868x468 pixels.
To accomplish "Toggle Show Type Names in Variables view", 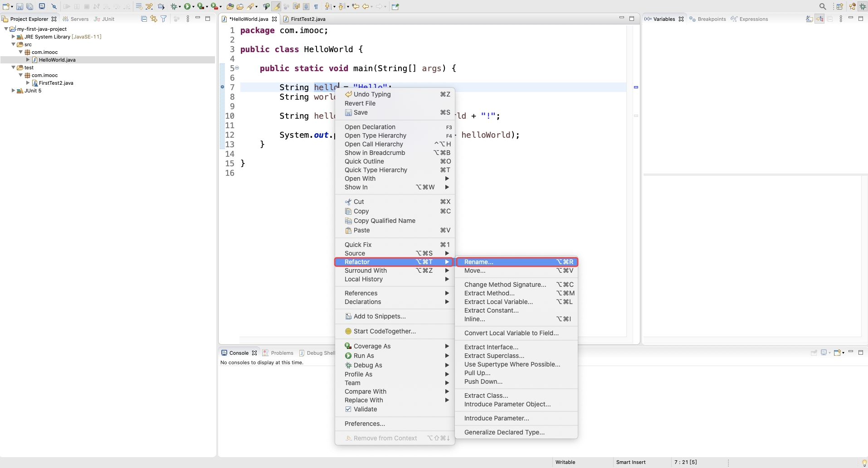I will coord(809,19).
